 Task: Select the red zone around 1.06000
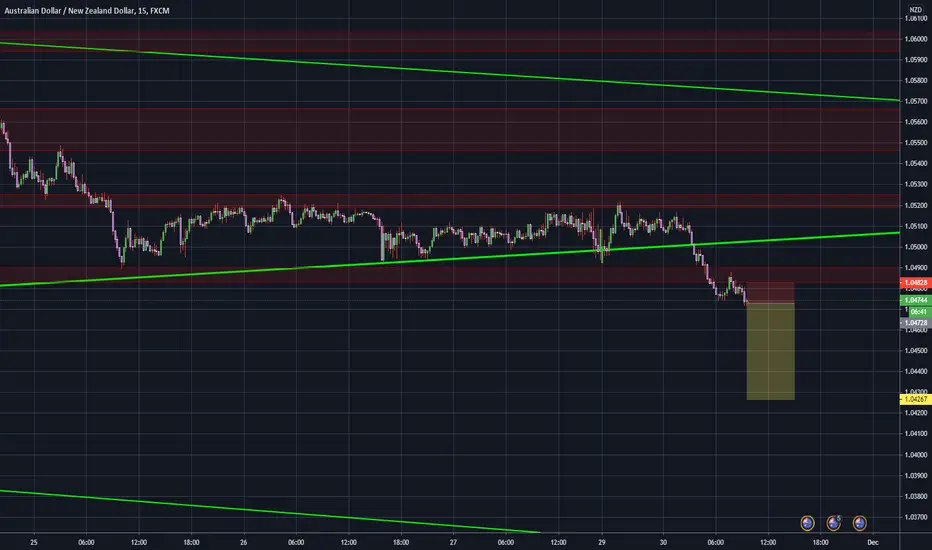click(x=449, y=42)
